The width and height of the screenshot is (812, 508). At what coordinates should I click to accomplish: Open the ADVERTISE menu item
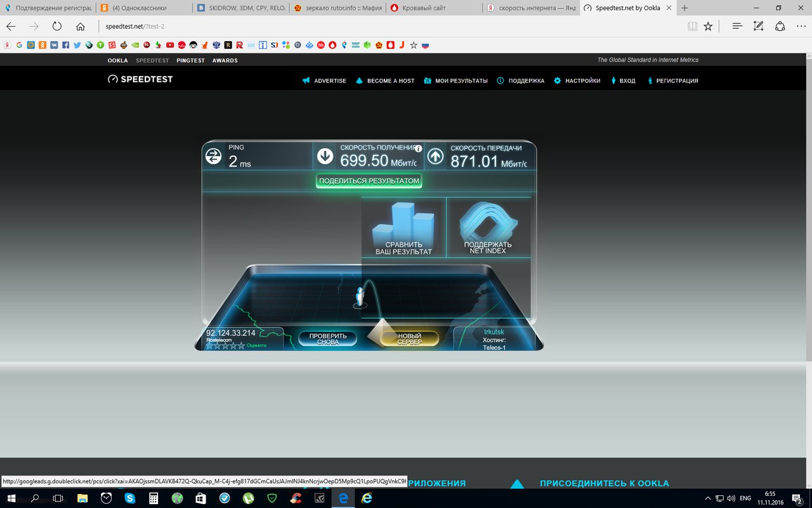coord(324,81)
